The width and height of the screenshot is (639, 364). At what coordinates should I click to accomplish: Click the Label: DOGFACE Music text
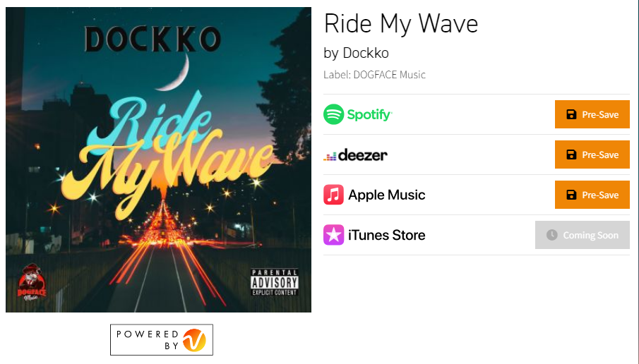click(x=374, y=75)
